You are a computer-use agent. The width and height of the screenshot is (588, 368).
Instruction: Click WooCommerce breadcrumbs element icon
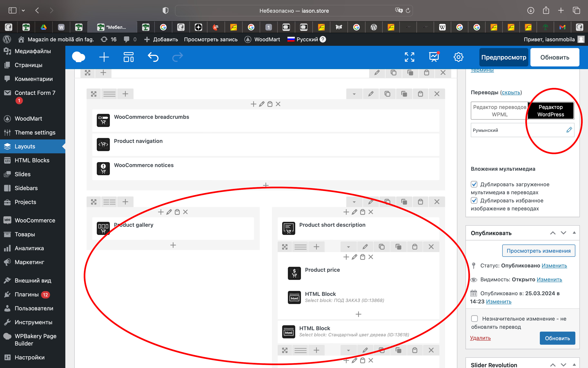point(103,120)
